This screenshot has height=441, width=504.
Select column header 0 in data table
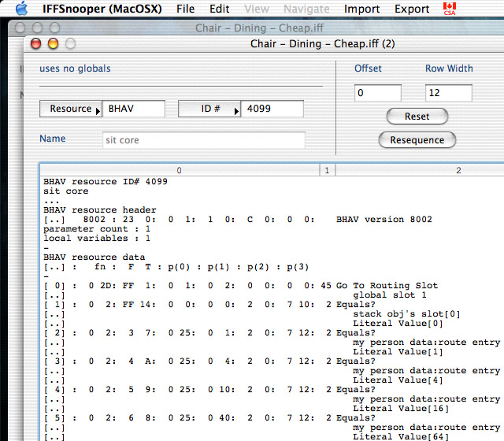pos(179,169)
